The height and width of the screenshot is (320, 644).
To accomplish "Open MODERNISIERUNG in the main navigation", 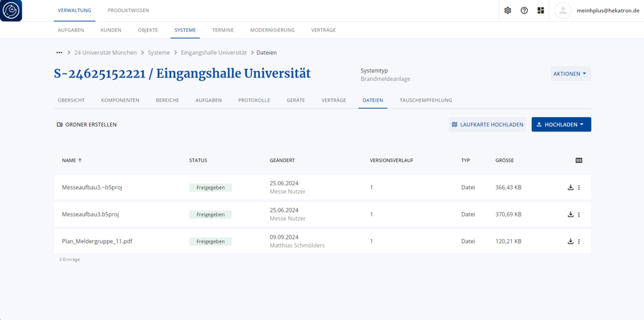I will [x=273, y=30].
